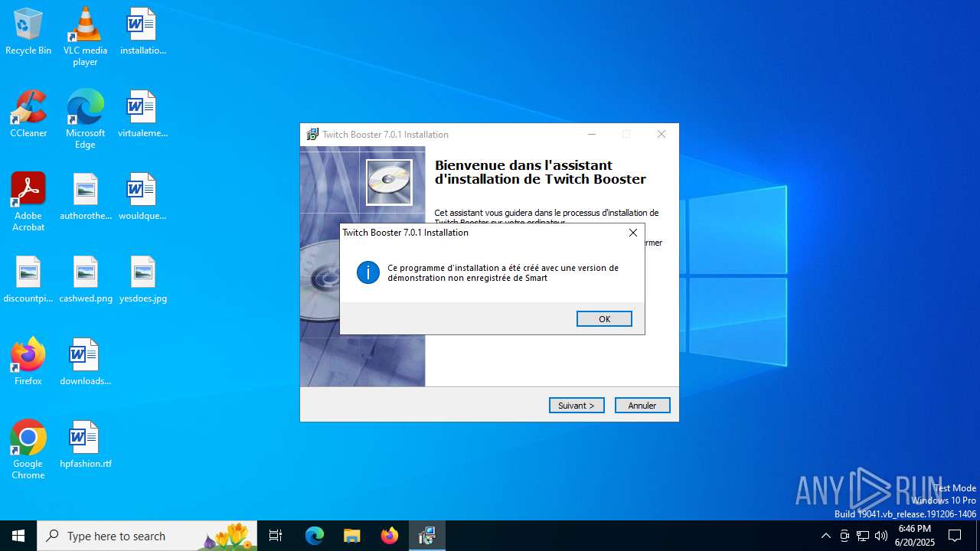
Task: Click the Suivant button in installer
Action: click(577, 406)
